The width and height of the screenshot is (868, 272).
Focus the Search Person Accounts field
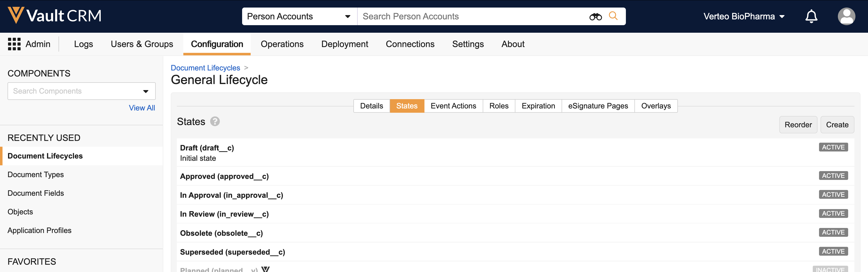click(x=472, y=17)
